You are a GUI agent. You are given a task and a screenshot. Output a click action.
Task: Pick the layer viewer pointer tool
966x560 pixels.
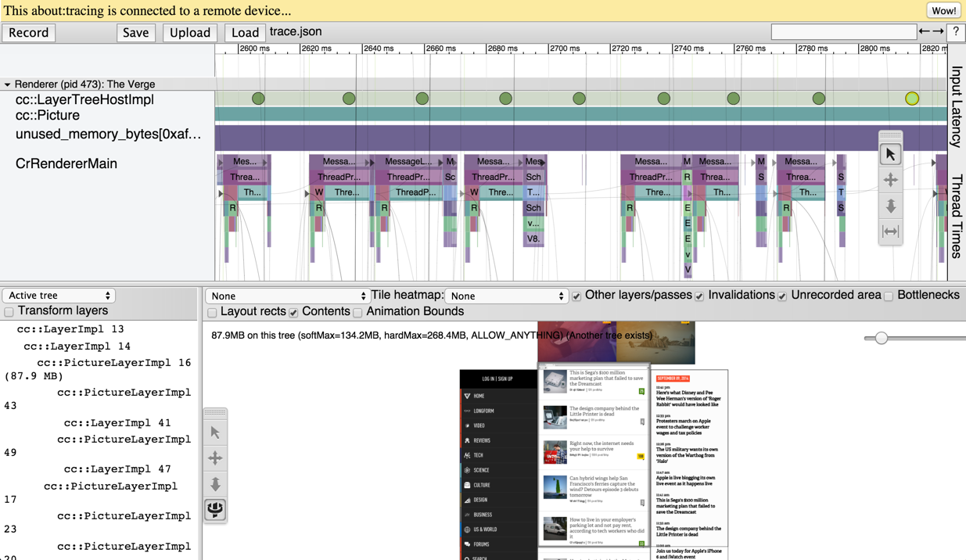215,433
